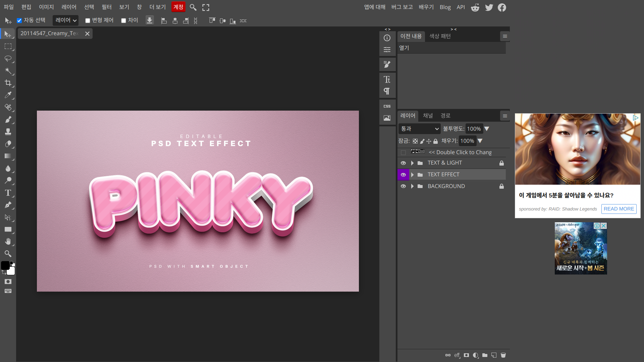Click the red Account (계정) button

tap(178, 7)
